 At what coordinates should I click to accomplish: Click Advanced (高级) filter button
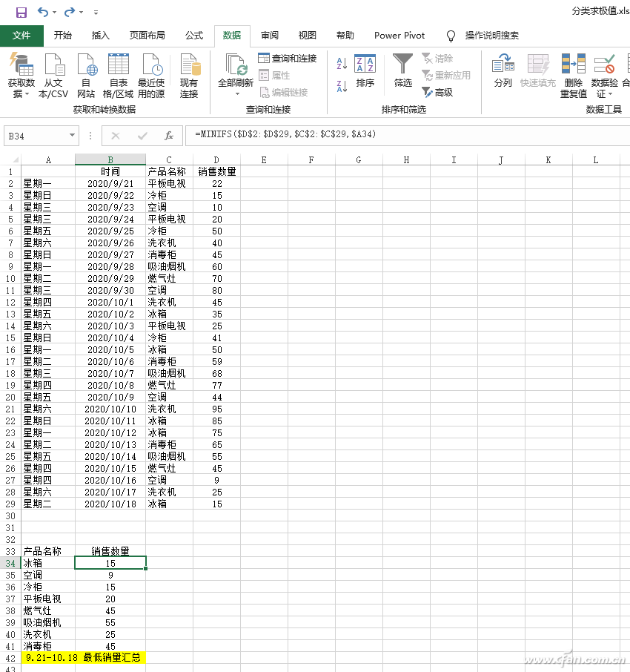(x=437, y=93)
